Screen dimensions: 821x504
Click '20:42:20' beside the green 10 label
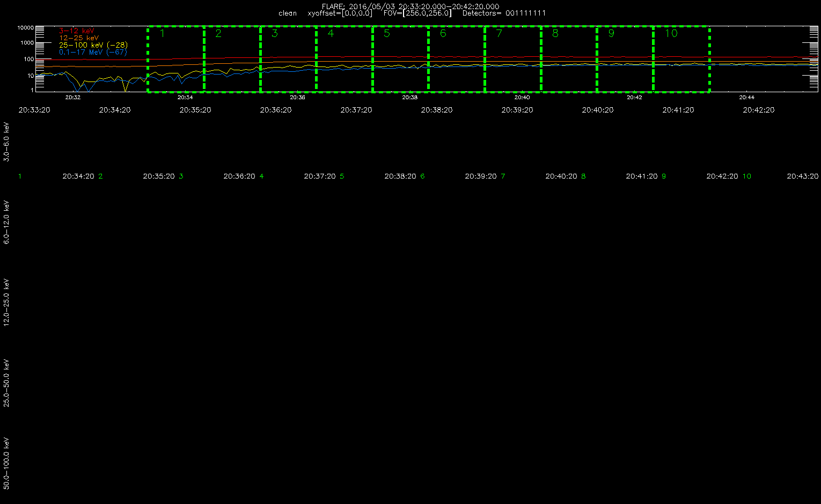(x=722, y=176)
